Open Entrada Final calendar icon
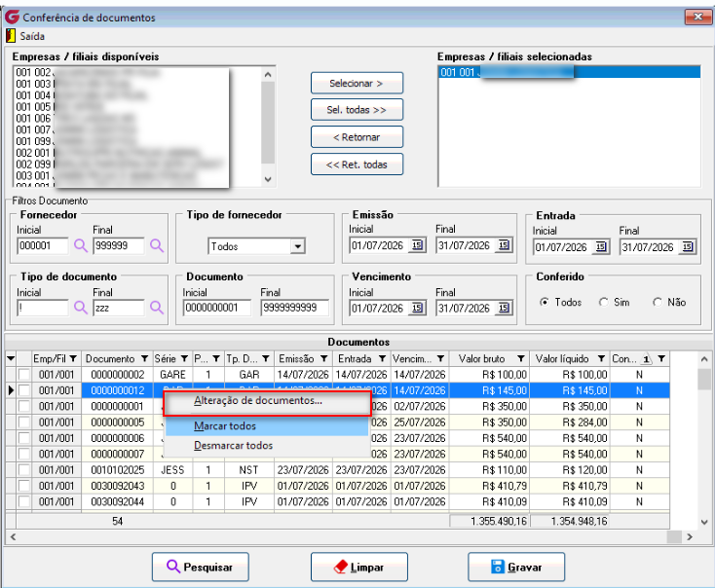 [688, 247]
